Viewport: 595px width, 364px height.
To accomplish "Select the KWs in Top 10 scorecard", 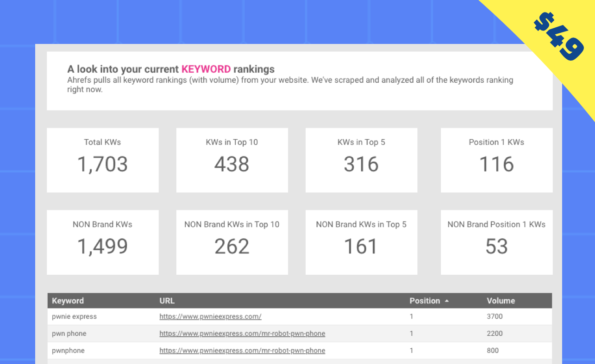I will coord(232,160).
